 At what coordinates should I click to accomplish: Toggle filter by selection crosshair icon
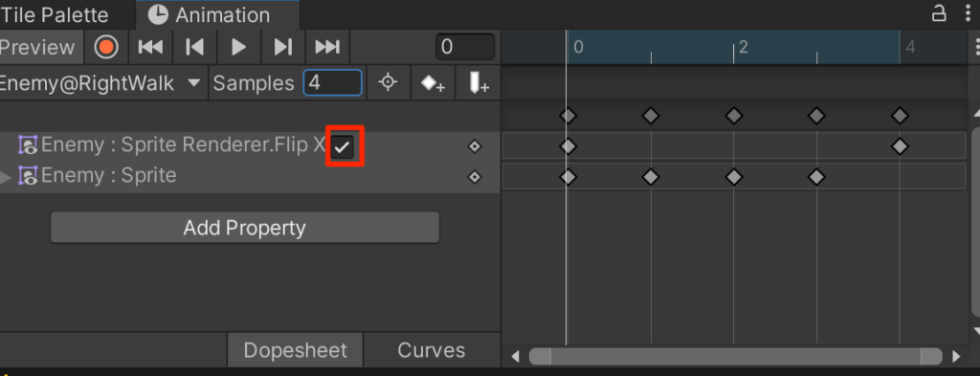click(389, 83)
